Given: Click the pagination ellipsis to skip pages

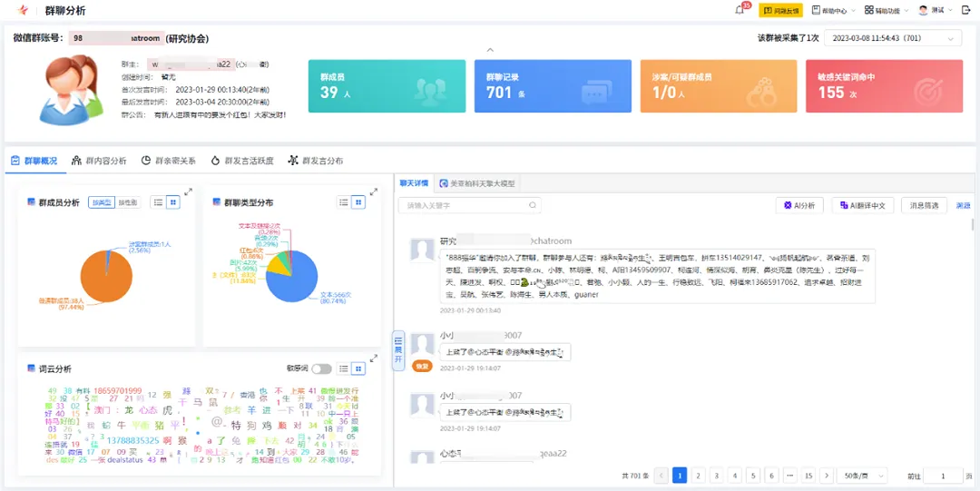Looking at the screenshot, I should (790, 476).
